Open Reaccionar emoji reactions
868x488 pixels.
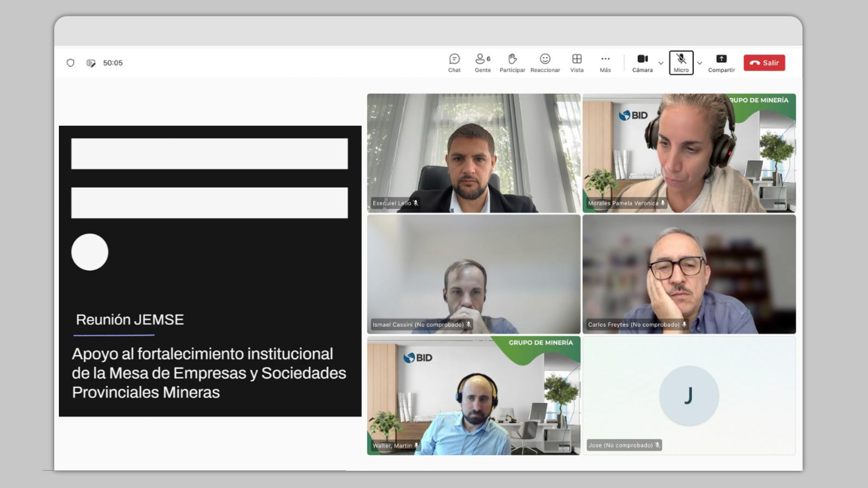(544, 62)
